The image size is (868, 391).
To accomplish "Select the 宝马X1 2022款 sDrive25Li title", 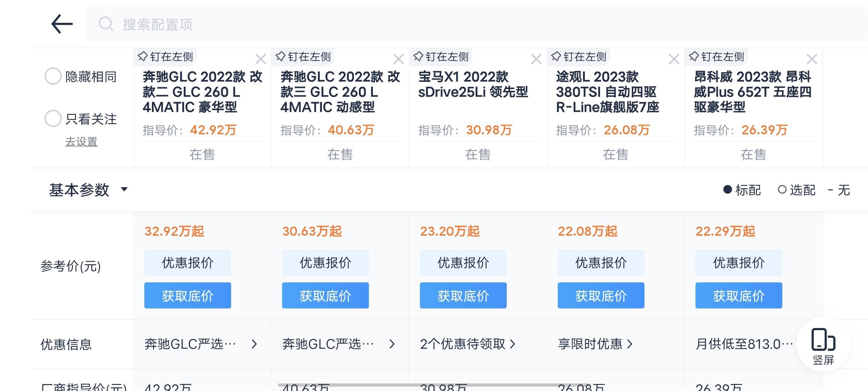I will [x=473, y=84].
